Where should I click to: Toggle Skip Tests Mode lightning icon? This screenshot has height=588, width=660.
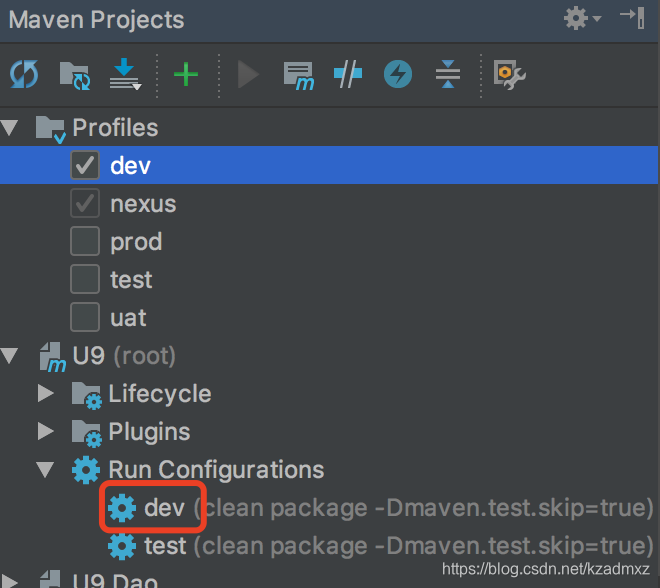tap(398, 74)
